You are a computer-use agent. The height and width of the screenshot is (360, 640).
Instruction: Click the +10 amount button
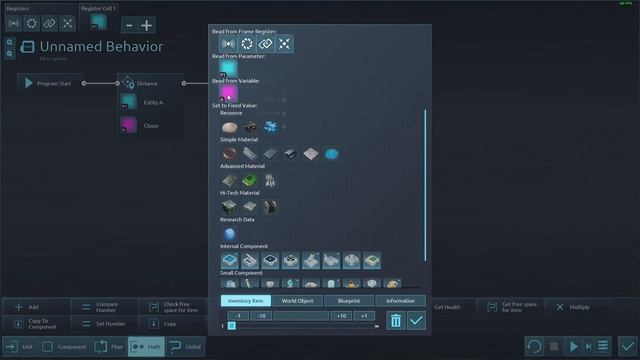341,316
